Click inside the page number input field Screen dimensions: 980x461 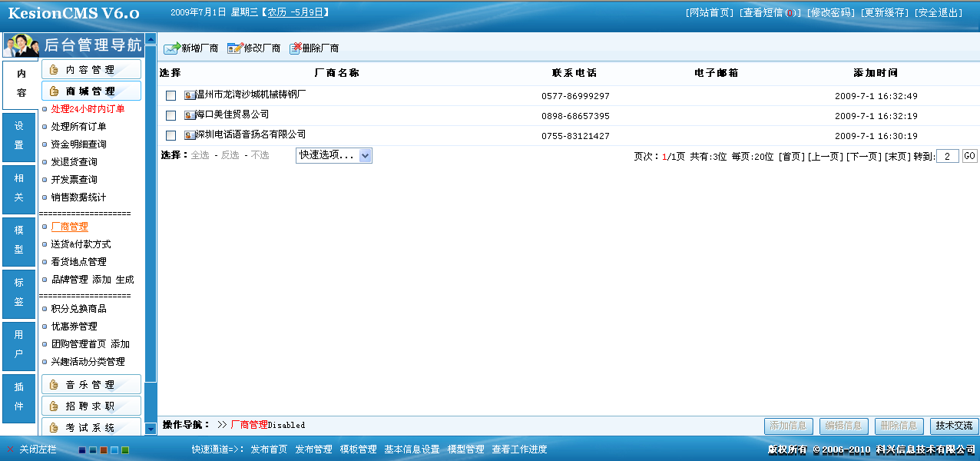947,155
